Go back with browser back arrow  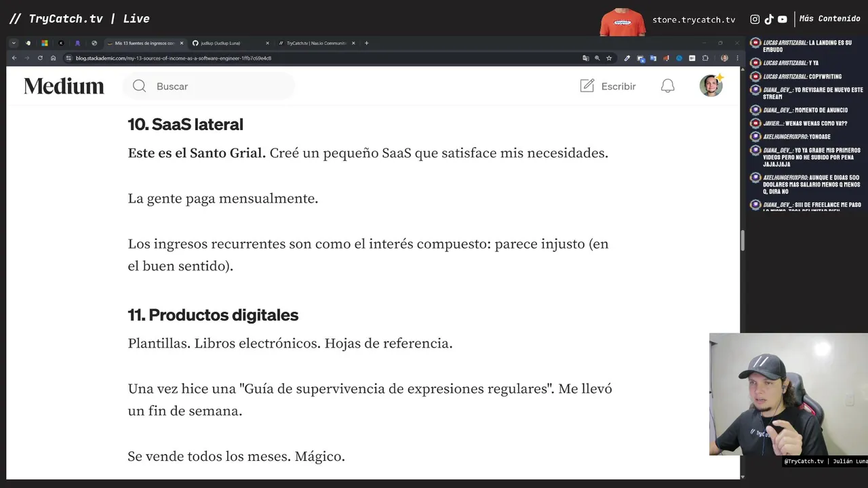click(14, 58)
